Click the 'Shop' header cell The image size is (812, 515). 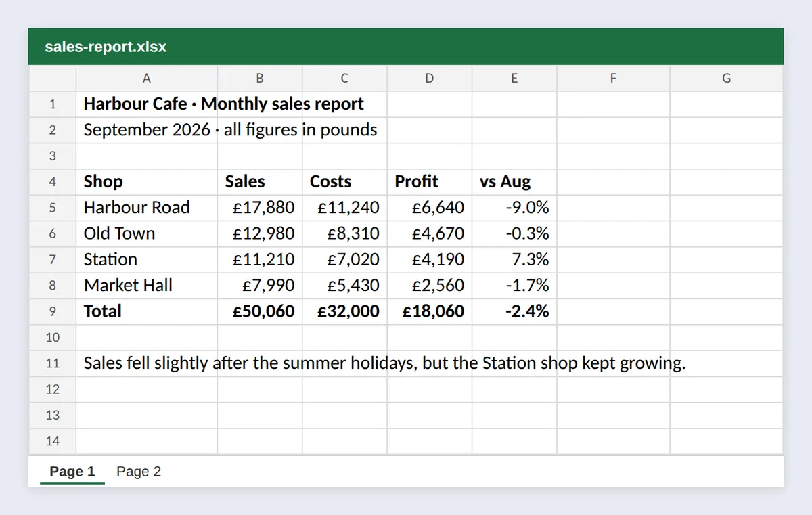click(147, 182)
